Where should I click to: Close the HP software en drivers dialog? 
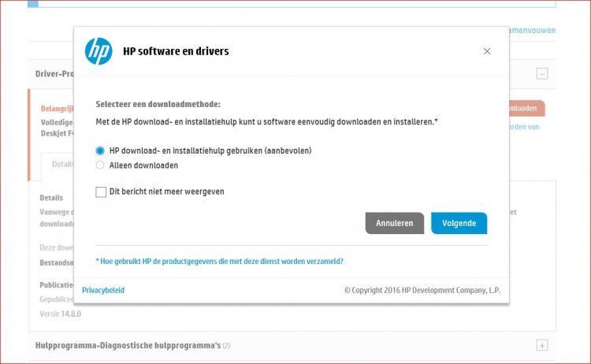[487, 51]
